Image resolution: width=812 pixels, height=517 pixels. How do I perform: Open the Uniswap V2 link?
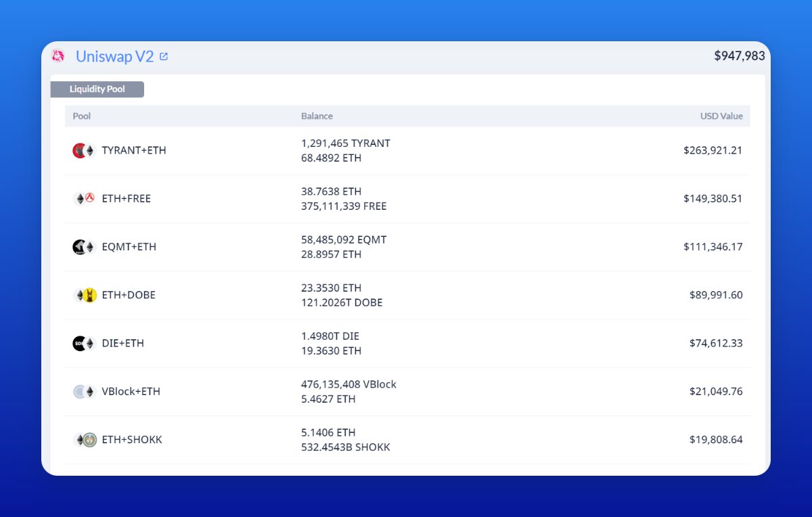[x=114, y=57]
